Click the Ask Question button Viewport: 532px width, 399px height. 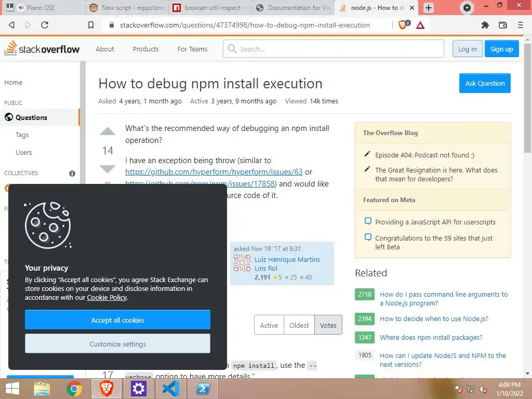click(485, 83)
